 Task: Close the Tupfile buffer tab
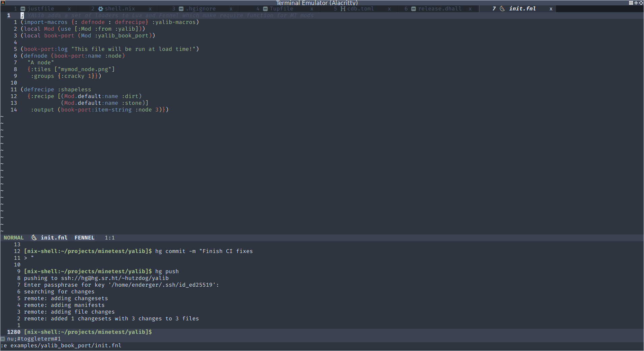312,9
